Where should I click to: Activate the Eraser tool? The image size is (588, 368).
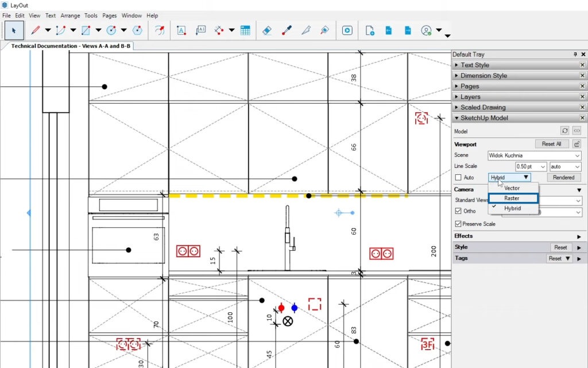coord(266,30)
